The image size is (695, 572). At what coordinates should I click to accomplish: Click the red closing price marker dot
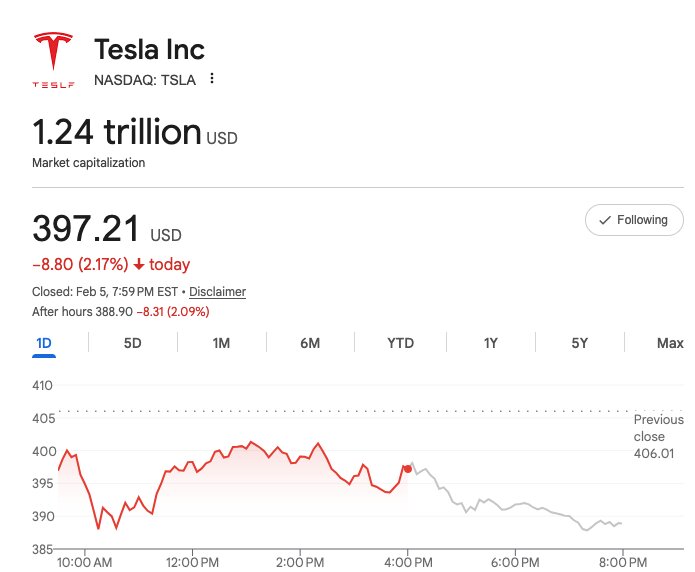point(407,468)
